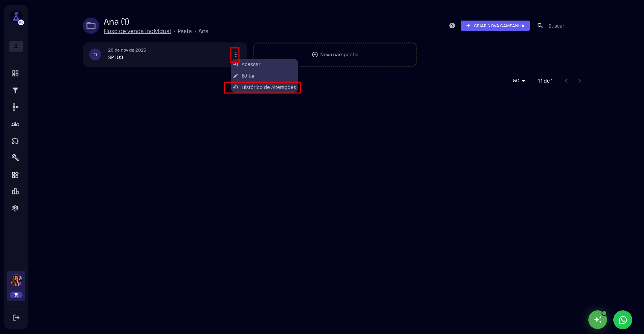644x334 pixels.
Task: Click the help question mark icon
Action: (452, 26)
